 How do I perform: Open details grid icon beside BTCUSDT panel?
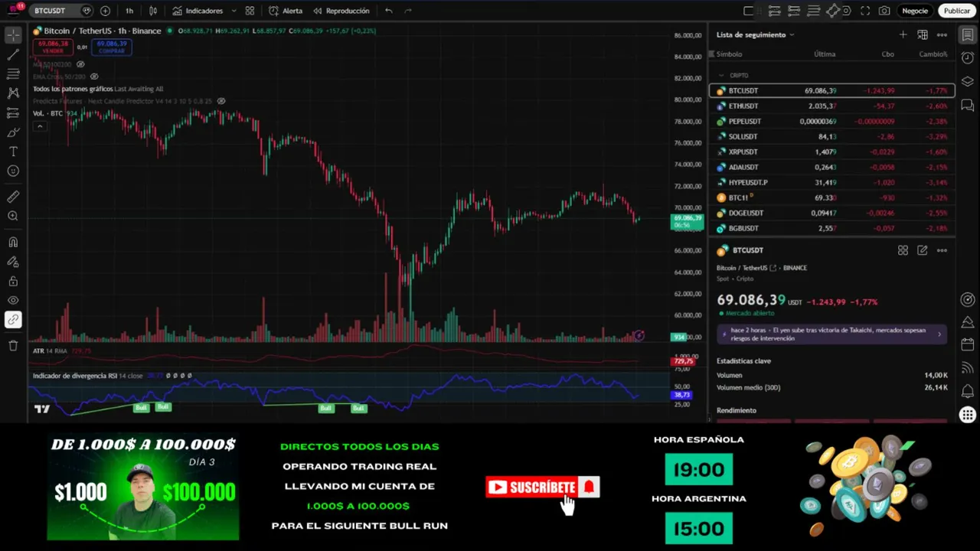pos(903,250)
